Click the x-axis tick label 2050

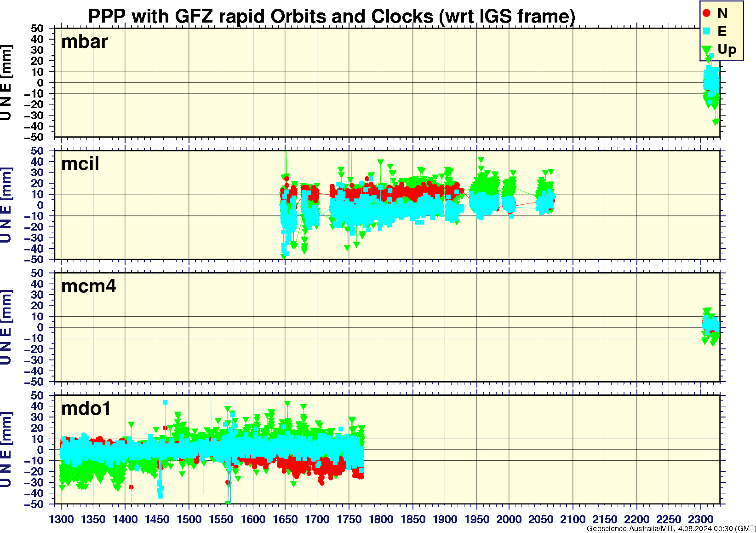tap(541, 519)
